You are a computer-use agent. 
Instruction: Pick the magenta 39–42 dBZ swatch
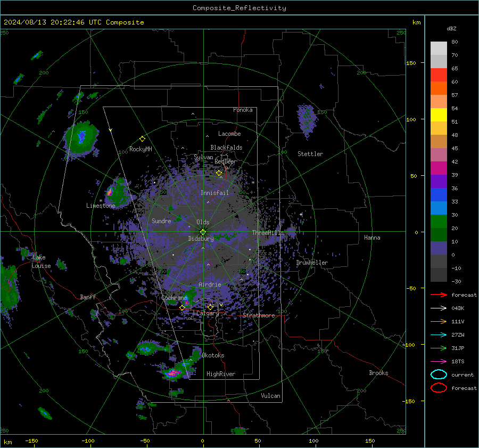[439, 168]
